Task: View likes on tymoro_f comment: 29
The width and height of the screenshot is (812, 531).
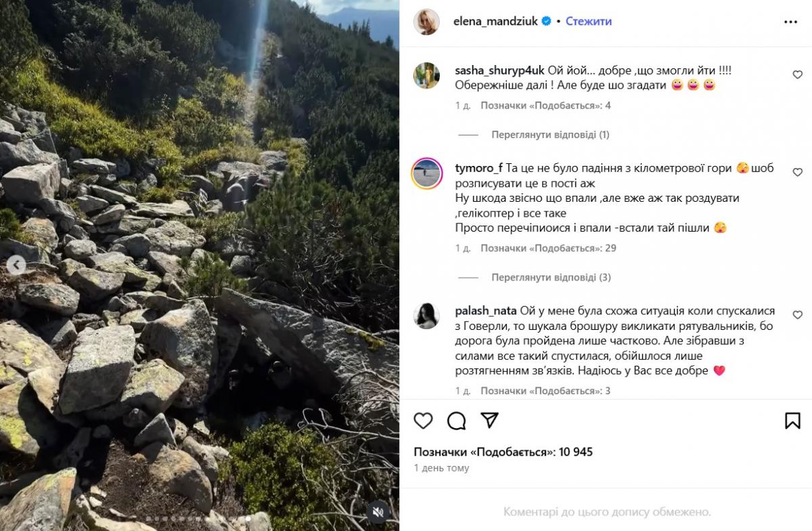Action: tap(548, 249)
